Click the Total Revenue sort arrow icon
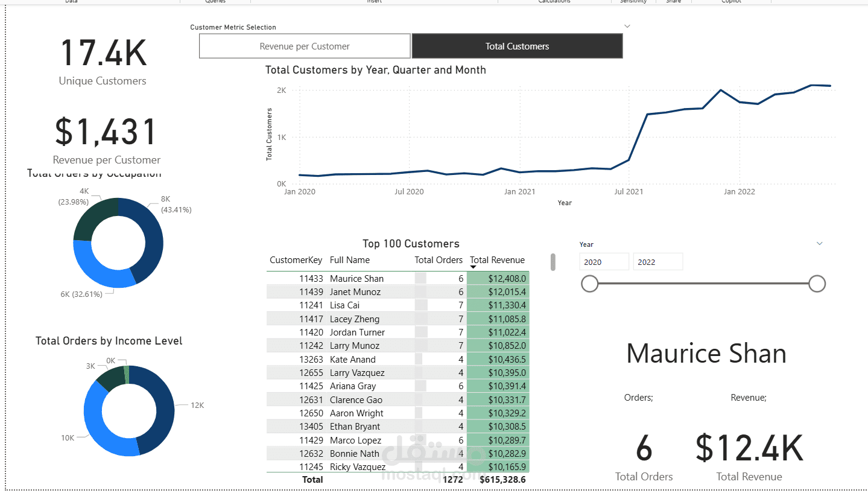Screen dimensions: 868x493 tap(474, 267)
